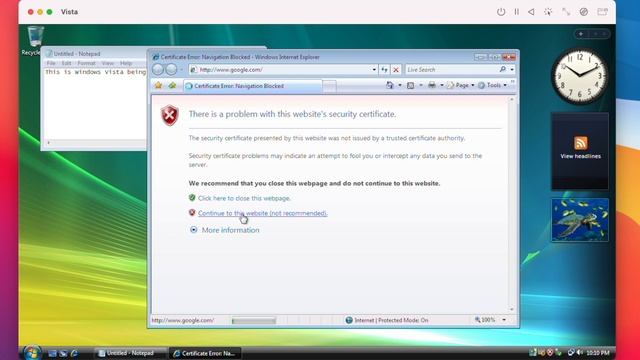640x360 pixels.
Task: Open the Tools menu in Internet Explorer
Action: pos(493,85)
